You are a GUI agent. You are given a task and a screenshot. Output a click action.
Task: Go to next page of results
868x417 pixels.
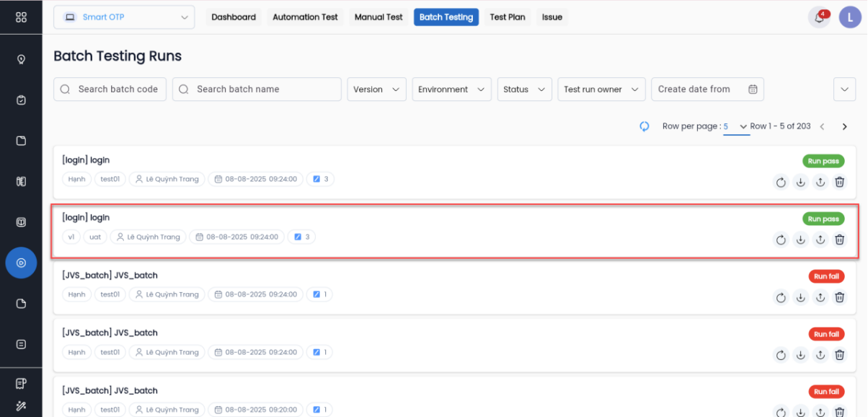(x=845, y=127)
